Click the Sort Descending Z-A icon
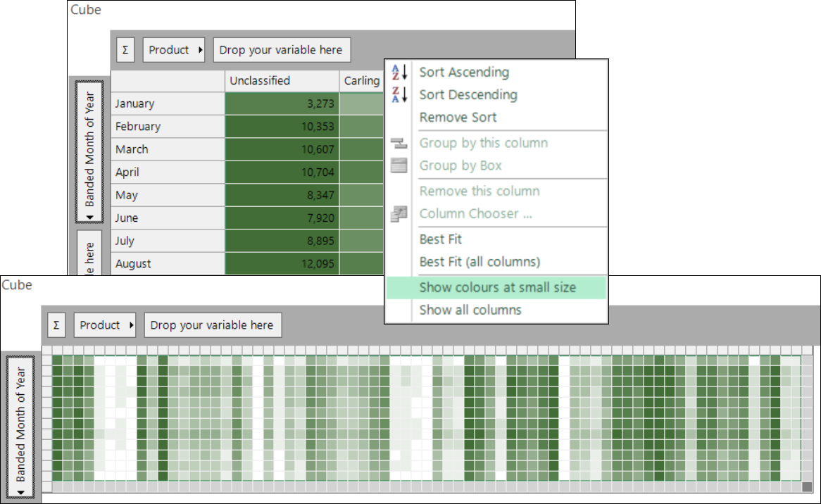Viewport: 821px width, 504px height. point(399,95)
